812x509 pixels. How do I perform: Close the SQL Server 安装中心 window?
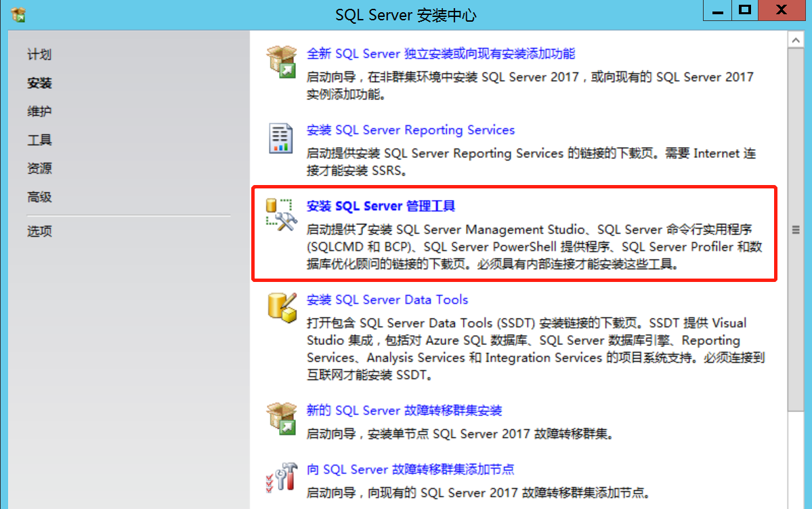click(782, 10)
